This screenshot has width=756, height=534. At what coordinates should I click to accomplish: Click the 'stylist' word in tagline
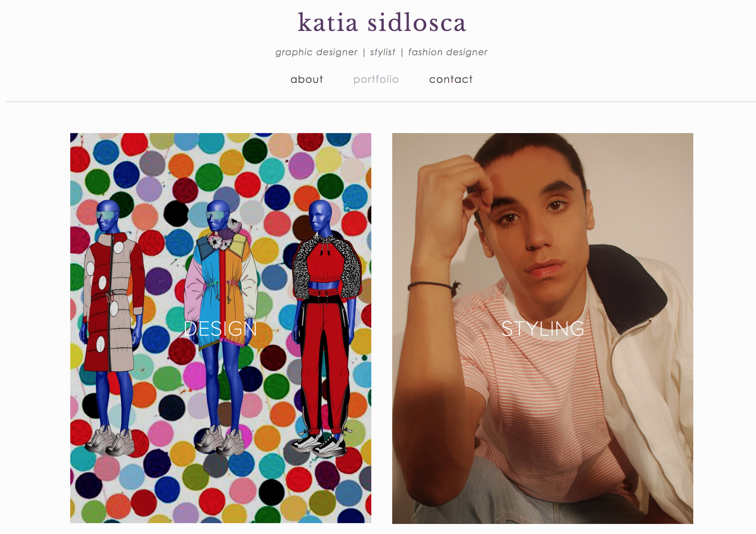click(382, 52)
